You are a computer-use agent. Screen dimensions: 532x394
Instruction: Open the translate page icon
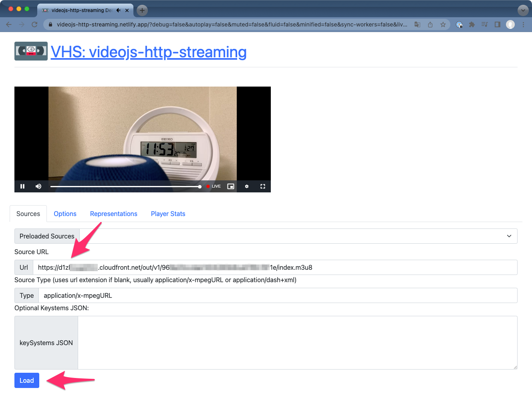point(417,24)
